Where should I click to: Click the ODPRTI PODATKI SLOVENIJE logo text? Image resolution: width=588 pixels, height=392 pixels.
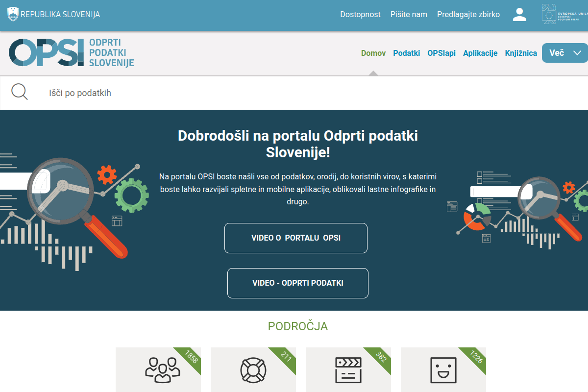click(x=112, y=53)
